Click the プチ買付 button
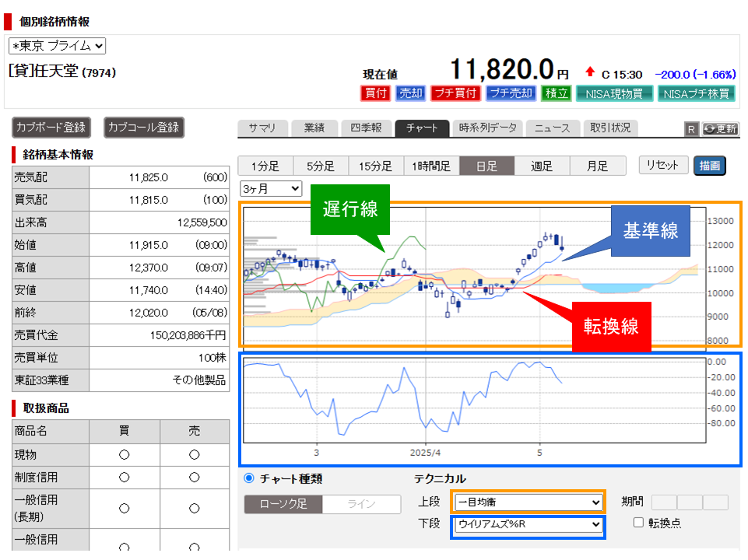 coord(456,93)
